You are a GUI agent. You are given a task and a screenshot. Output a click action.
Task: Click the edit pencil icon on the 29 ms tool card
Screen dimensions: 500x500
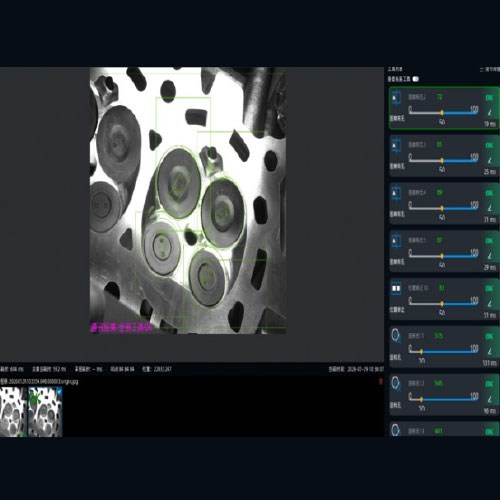tap(490, 256)
